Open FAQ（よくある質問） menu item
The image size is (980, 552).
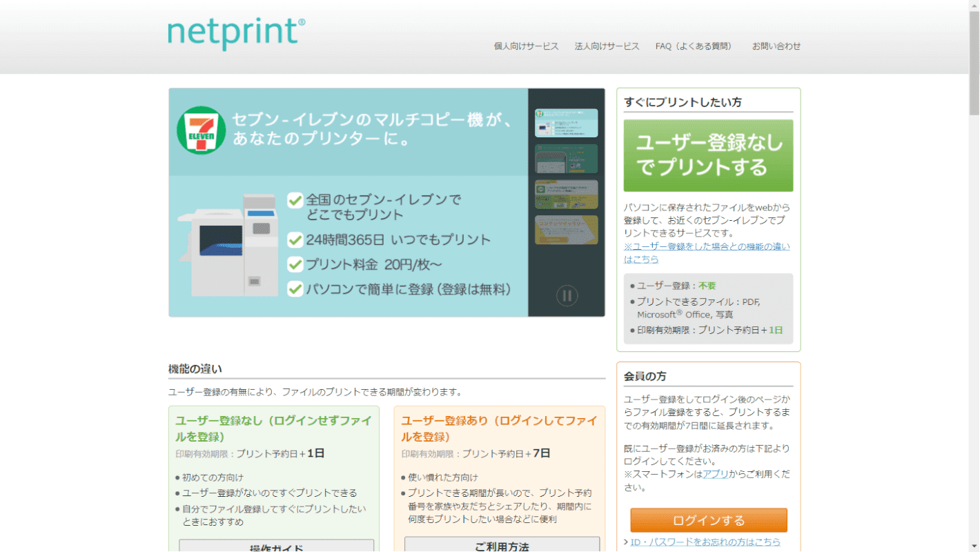[694, 46]
